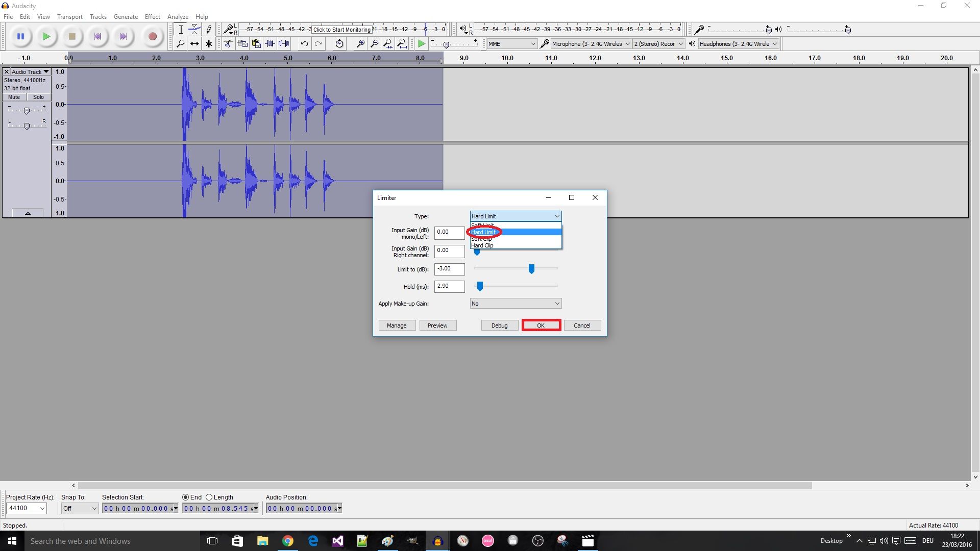Mute the Audio Track
The image size is (980, 551).
(x=13, y=97)
